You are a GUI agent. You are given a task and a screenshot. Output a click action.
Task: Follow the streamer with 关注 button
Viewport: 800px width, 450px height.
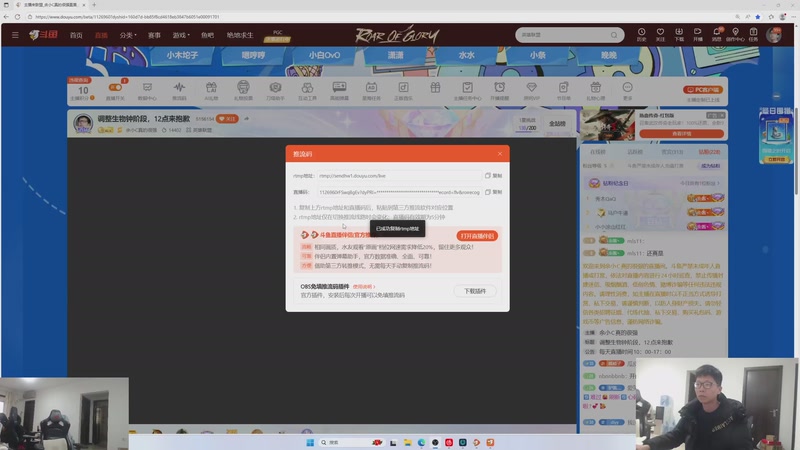point(227,118)
